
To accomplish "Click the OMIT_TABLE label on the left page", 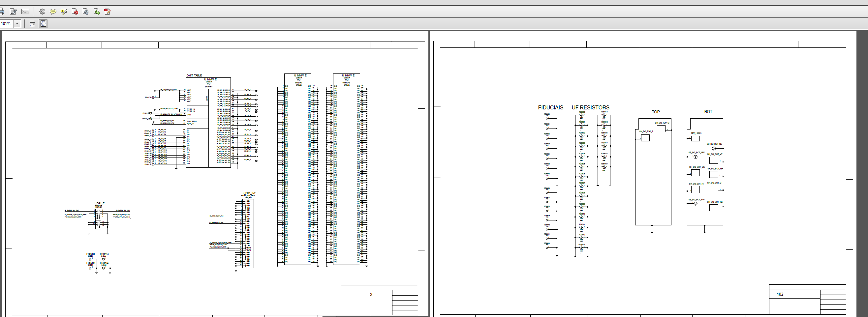I will point(194,75).
